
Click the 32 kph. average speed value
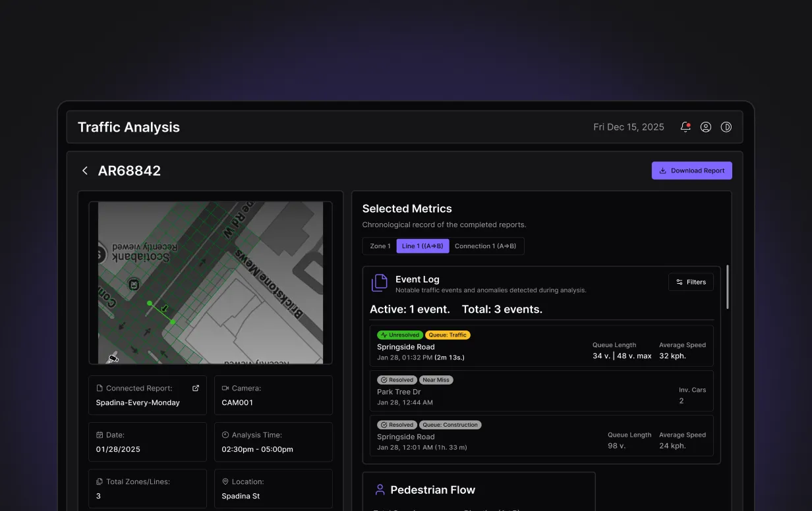[x=673, y=356]
